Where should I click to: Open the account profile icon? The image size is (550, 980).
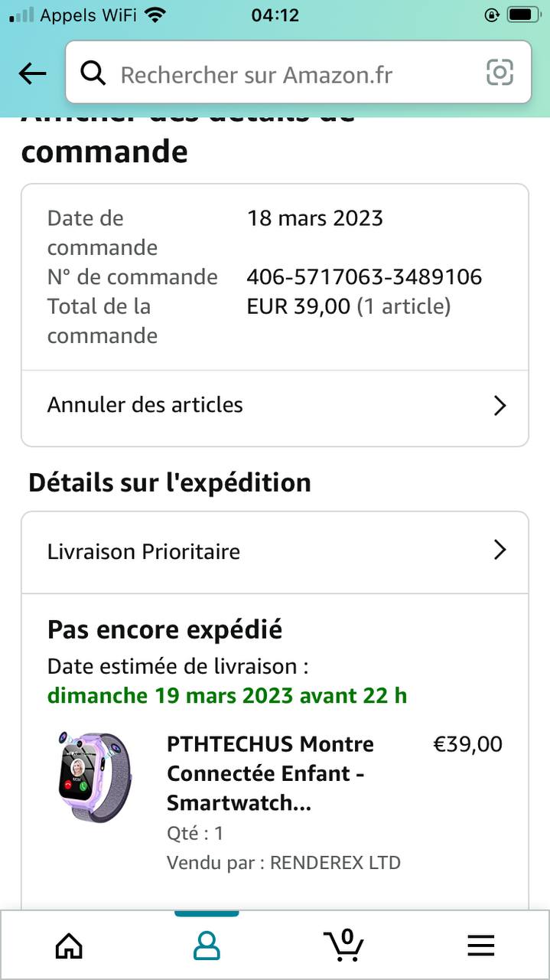(x=207, y=946)
